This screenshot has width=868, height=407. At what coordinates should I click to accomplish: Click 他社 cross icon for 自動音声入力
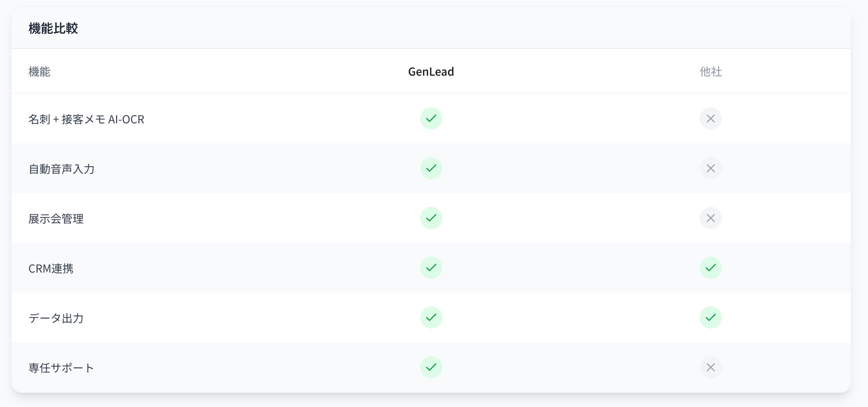(710, 168)
